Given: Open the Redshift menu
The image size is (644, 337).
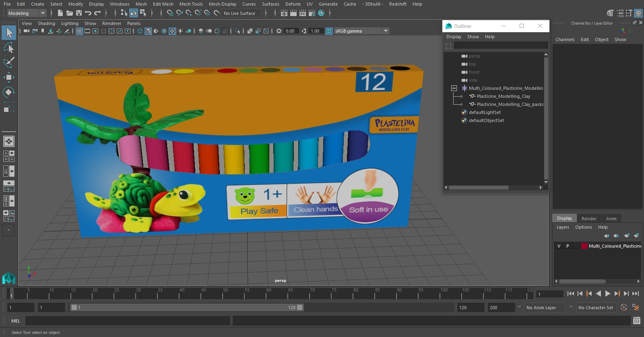Looking at the screenshot, I should 398,4.
